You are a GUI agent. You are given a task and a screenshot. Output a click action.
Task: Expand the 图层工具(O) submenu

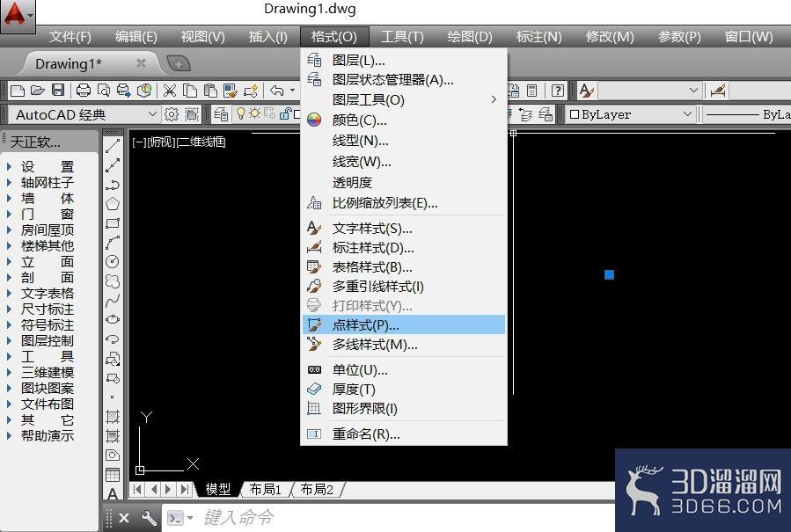pyautogui.click(x=404, y=100)
